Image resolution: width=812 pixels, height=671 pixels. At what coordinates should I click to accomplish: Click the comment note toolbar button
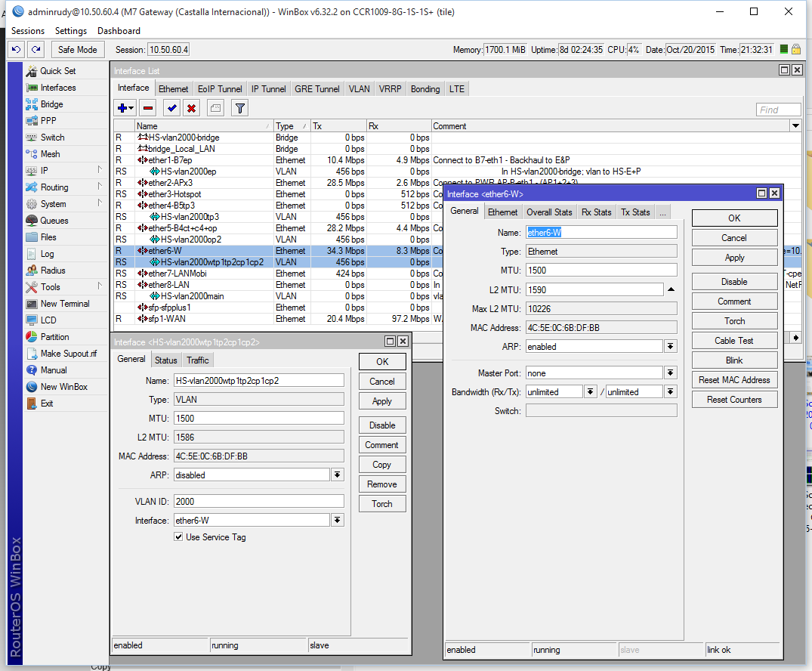(x=215, y=108)
